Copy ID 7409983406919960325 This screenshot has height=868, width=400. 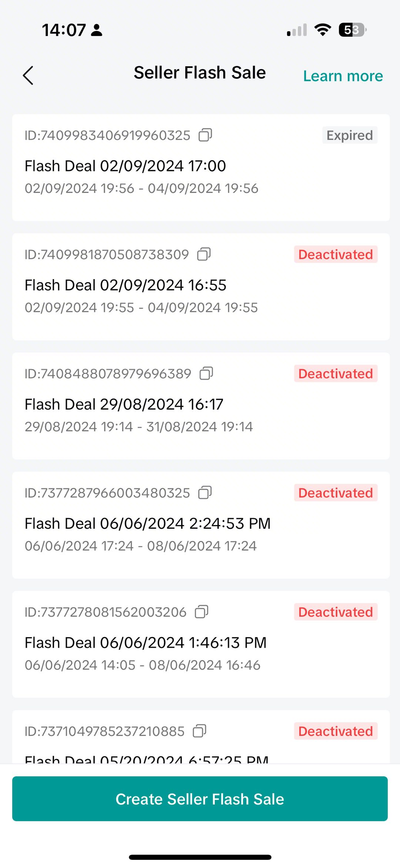[205, 135]
